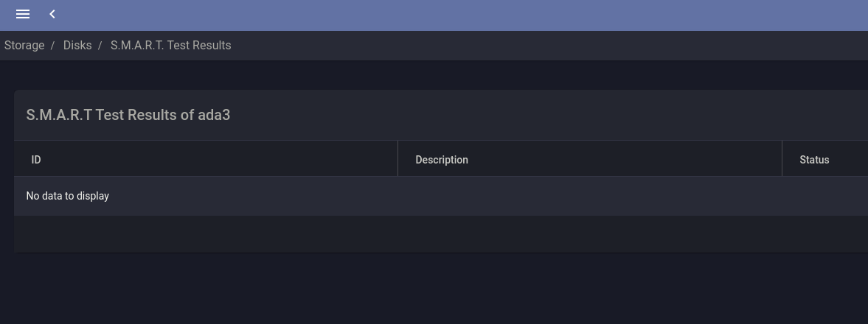The image size is (868, 324).
Task: Sort by the ID column header
Action: 36,160
